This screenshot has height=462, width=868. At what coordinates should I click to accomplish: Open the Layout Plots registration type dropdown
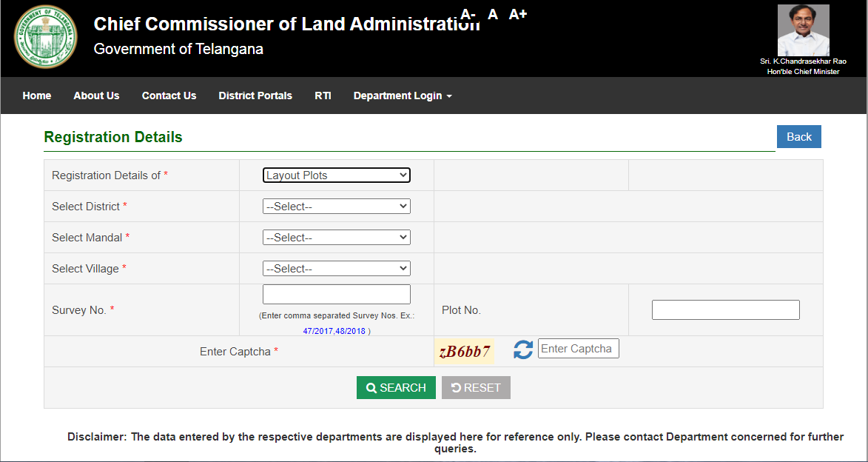click(x=337, y=175)
